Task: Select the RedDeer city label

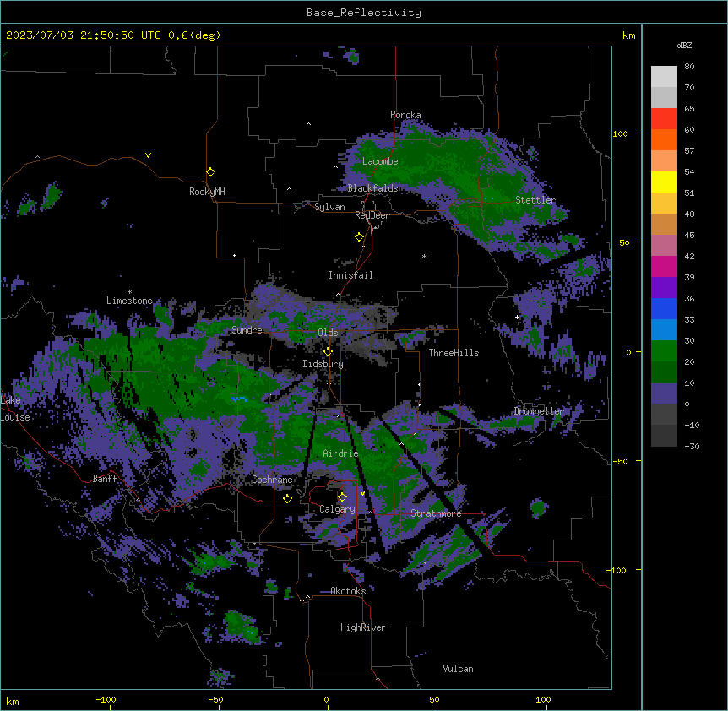Action: (372, 215)
